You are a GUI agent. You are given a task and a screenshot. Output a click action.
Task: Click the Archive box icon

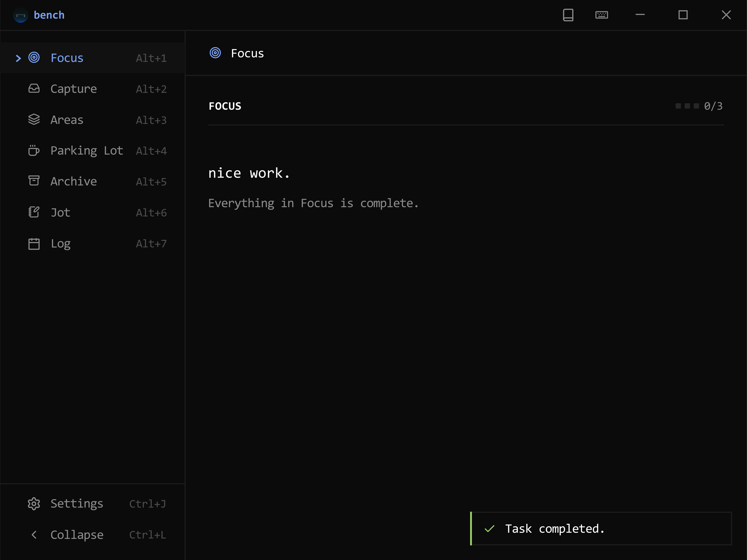(34, 181)
